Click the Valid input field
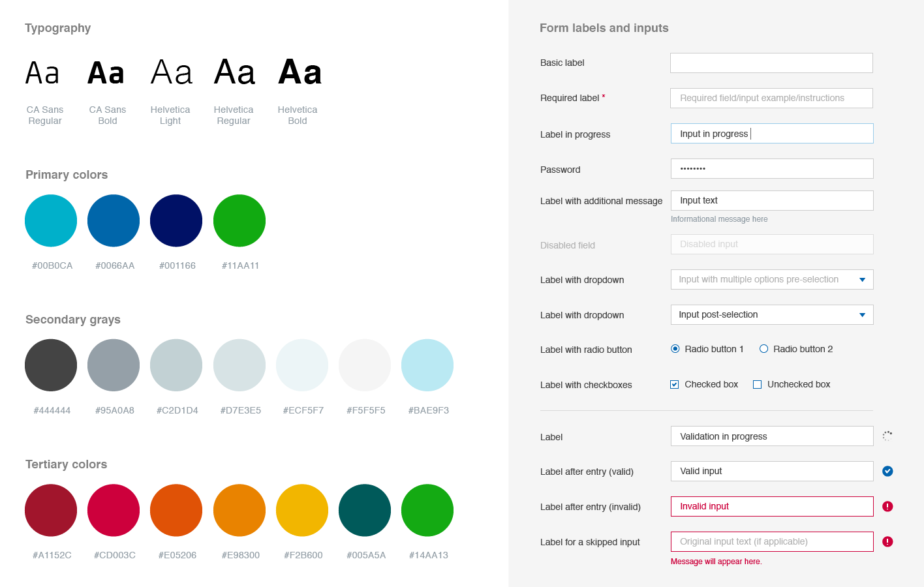924x587 pixels. pos(772,471)
